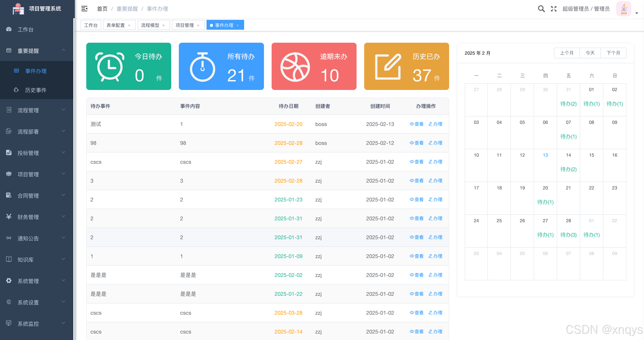The height and width of the screenshot is (340, 644).
Task: Click the fullscreen icon next to search
Action: pos(554,9)
